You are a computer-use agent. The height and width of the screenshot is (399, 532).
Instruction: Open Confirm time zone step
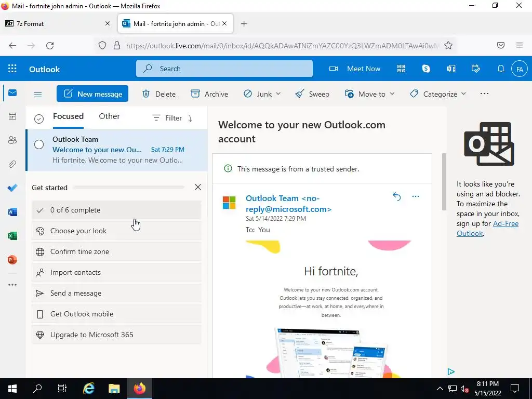coord(116,252)
